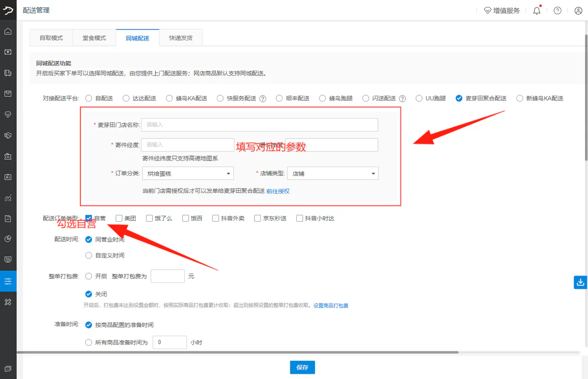Select the box package sidebar icon

click(8, 94)
